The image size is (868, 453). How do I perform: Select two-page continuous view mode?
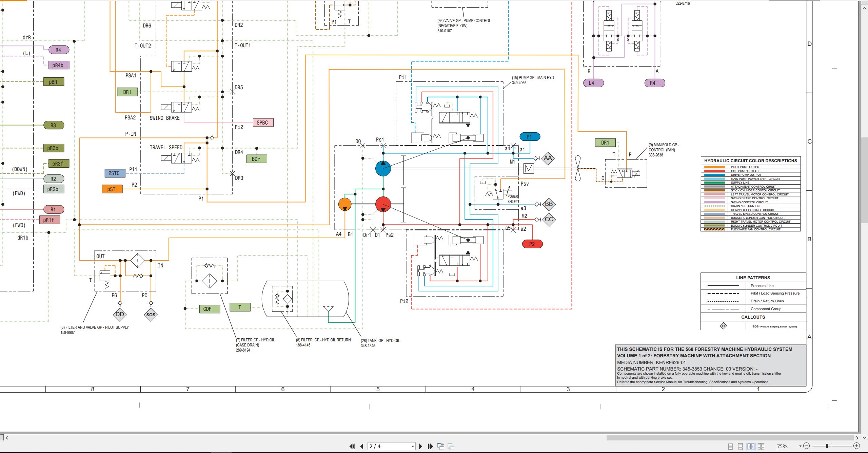[761, 446]
